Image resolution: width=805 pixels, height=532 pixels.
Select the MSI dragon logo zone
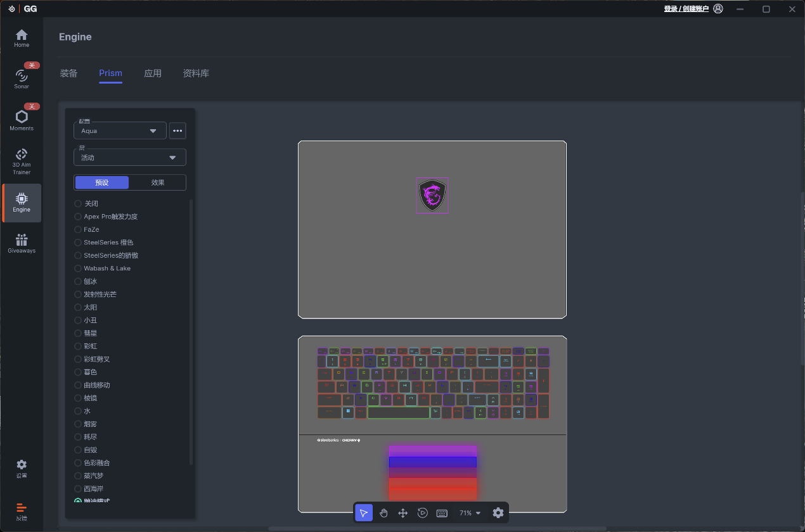(x=432, y=195)
